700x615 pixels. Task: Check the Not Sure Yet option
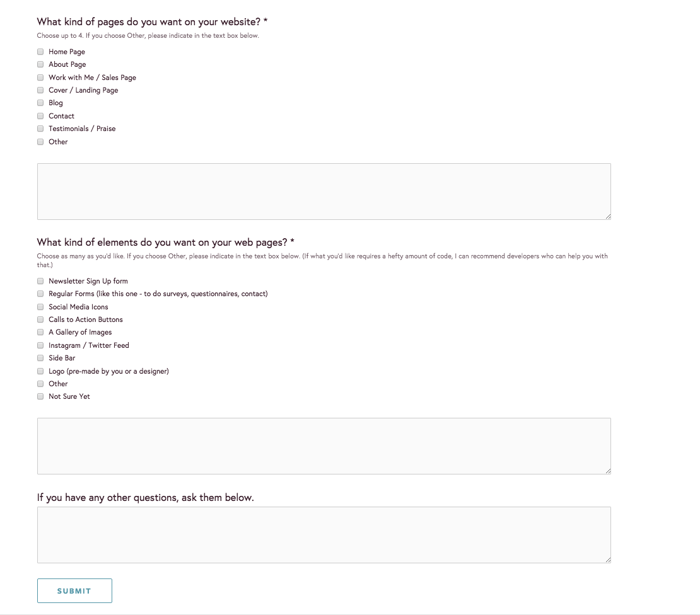click(40, 396)
